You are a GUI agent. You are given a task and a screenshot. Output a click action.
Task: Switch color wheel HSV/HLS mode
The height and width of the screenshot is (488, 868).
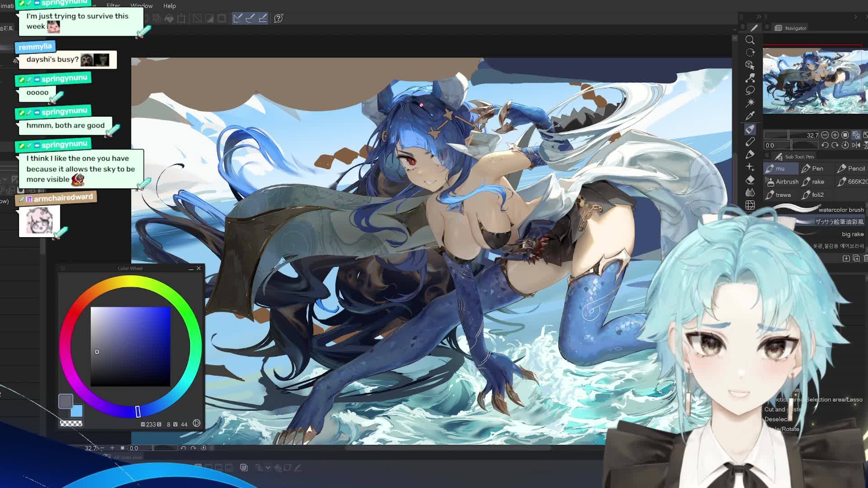coord(197,423)
